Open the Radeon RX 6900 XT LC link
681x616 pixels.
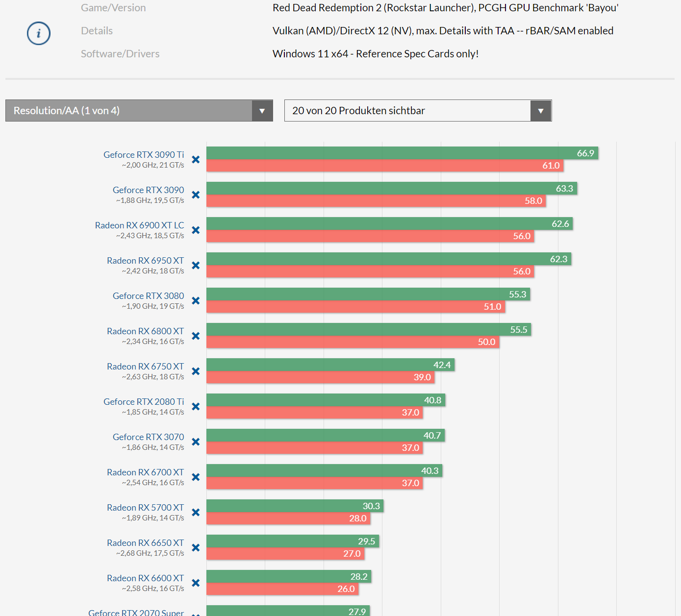(x=140, y=225)
